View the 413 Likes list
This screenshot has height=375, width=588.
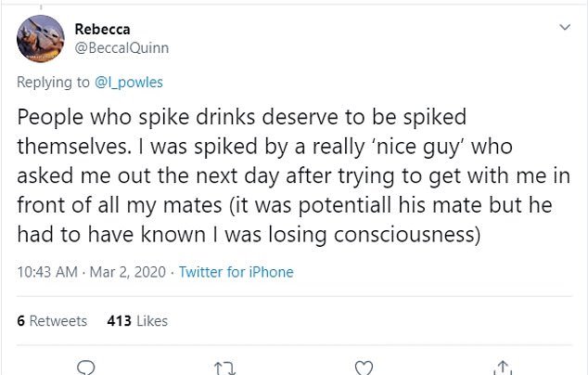pos(137,320)
